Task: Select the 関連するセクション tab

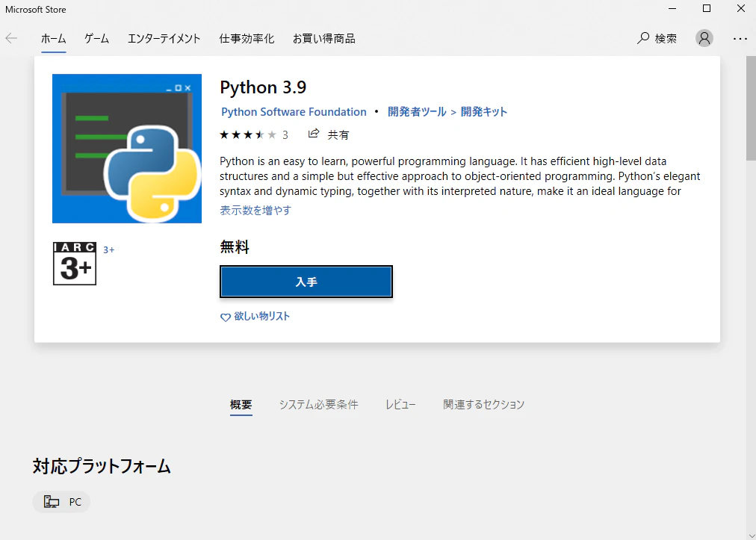Action: [483, 405]
